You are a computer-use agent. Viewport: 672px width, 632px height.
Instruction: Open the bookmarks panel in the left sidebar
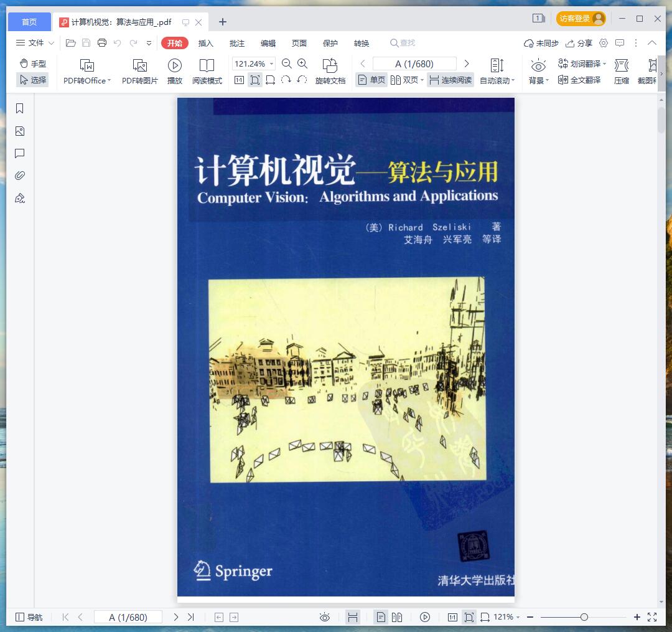click(20, 108)
